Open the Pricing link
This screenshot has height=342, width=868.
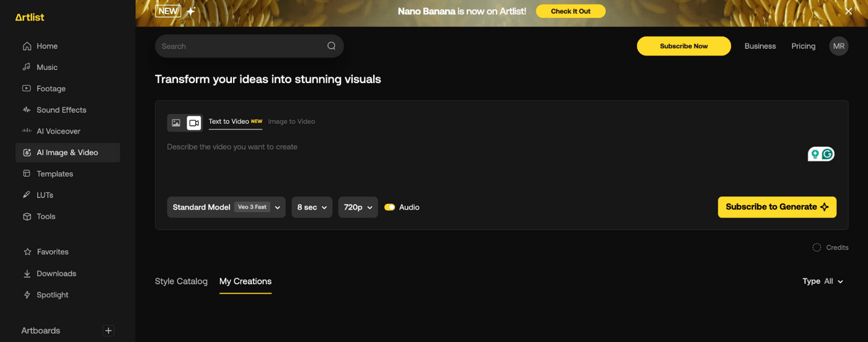(x=803, y=46)
